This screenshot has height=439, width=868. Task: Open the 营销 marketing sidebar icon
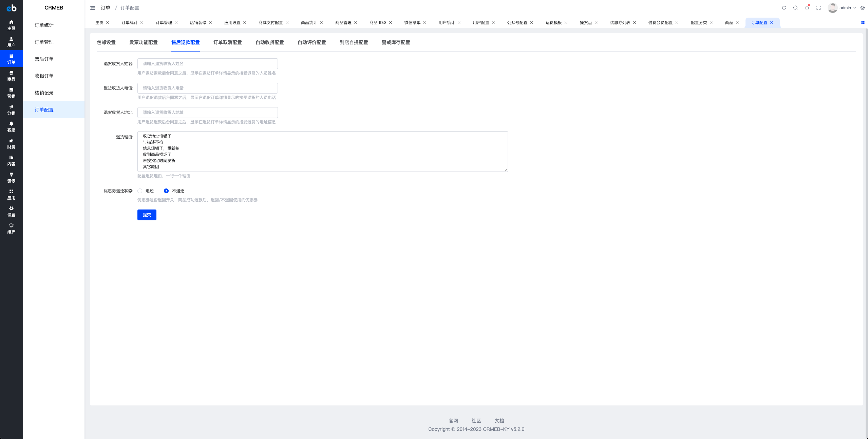(11, 93)
